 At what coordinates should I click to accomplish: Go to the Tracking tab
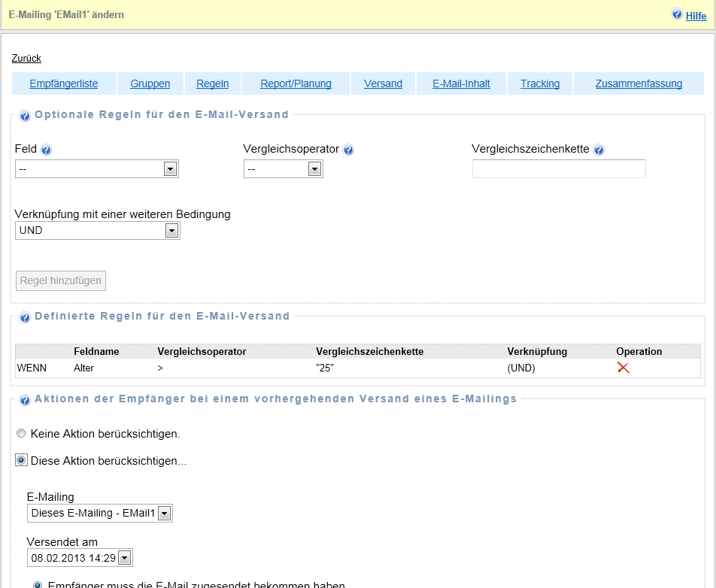tap(540, 83)
